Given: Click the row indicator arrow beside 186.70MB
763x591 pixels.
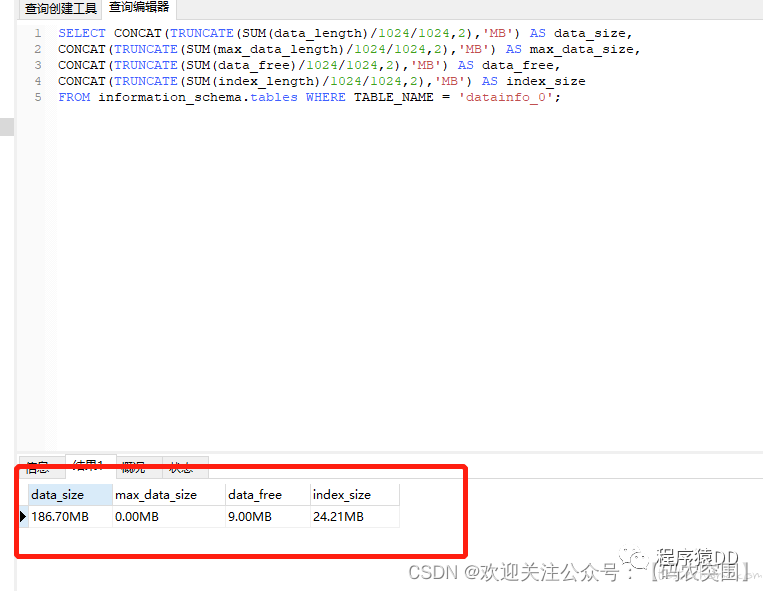Looking at the screenshot, I should [23, 517].
